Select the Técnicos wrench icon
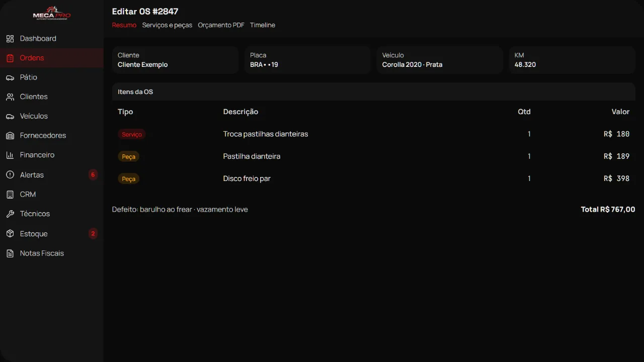The width and height of the screenshot is (644, 362). click(x=10, y=214)
